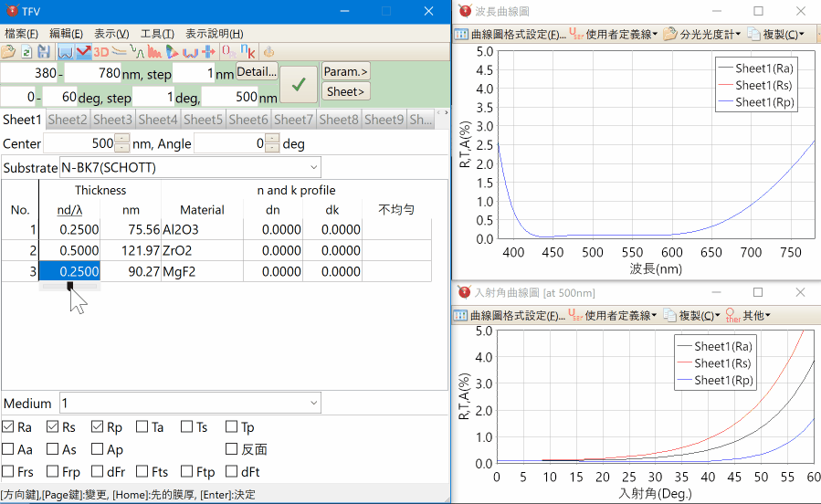Viewport: 821px width, 504px height.
Task: Enable the Ta checkbox
Action: pos(142,426)
